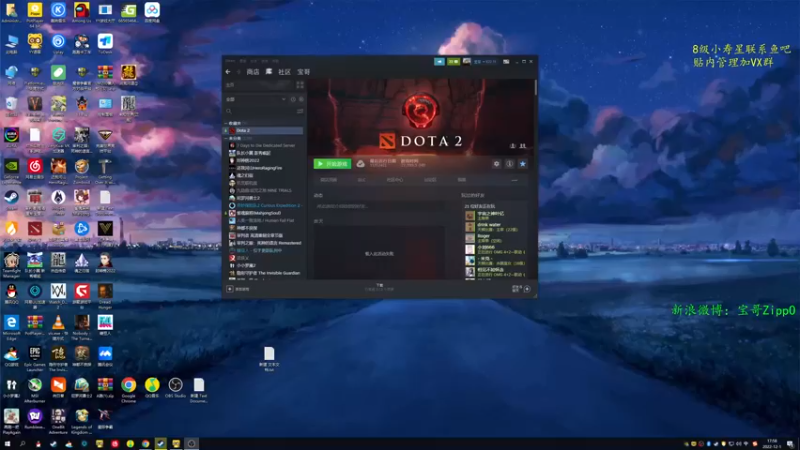Click the more options dash on game tabs
Screen dimensions: 800x450
pyautogui.click(x=514, y=180)
